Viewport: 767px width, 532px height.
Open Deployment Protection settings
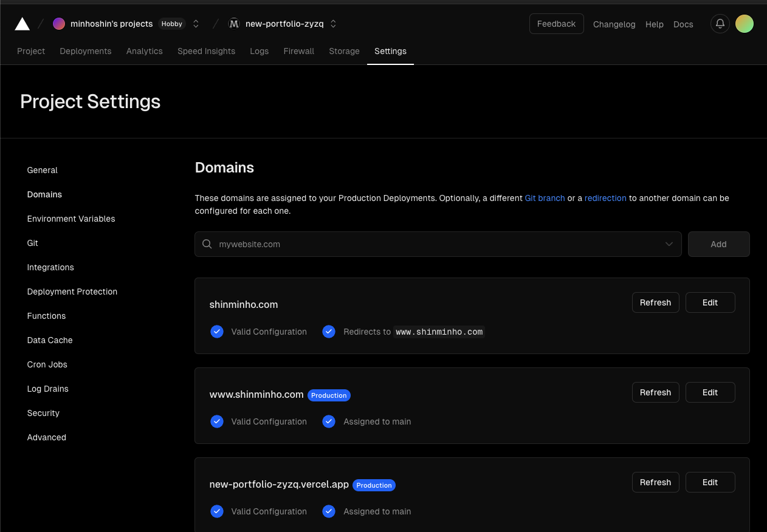72,292
